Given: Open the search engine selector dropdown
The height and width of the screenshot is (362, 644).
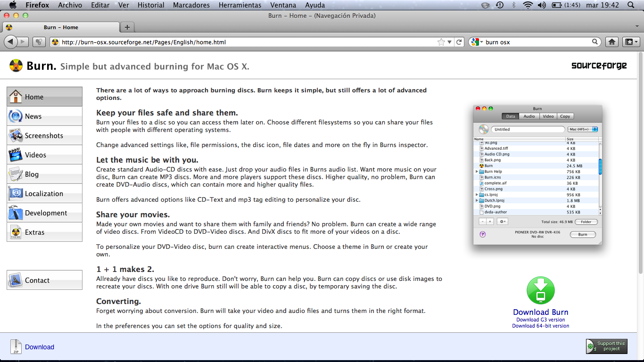Looking at the screenshot, I should point(477,42).
